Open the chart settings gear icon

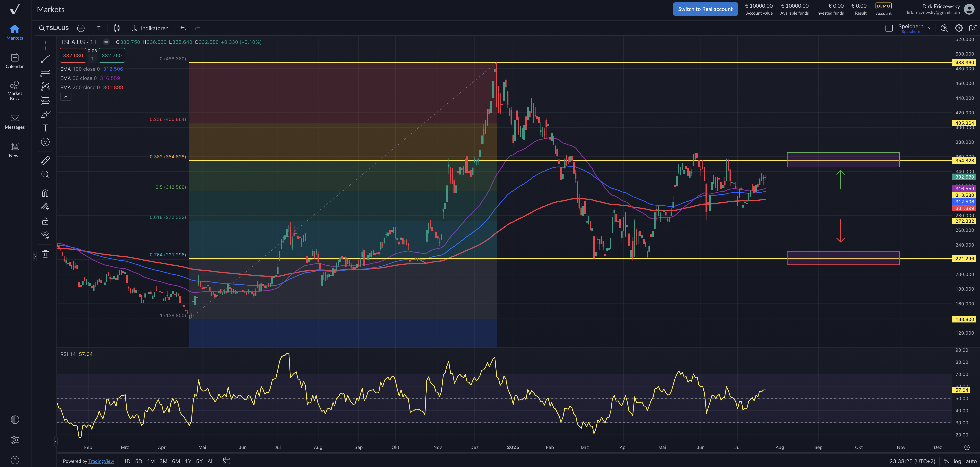(959, 28)
